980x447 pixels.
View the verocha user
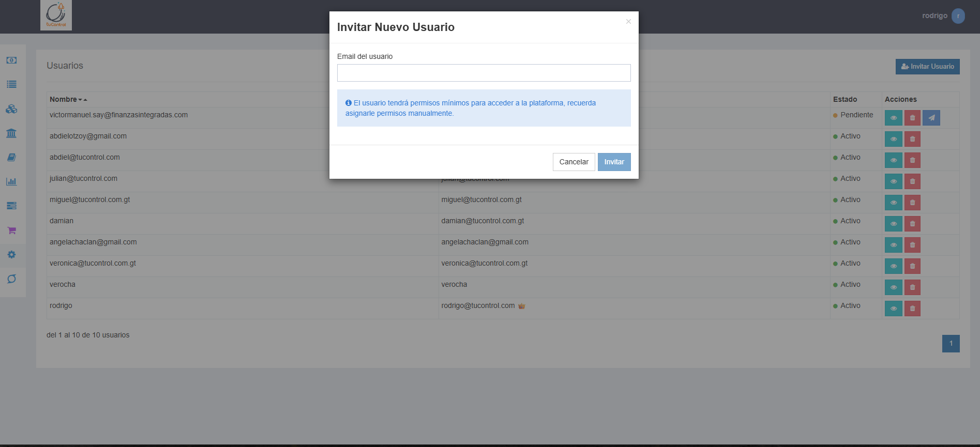(x=893, y=287)
